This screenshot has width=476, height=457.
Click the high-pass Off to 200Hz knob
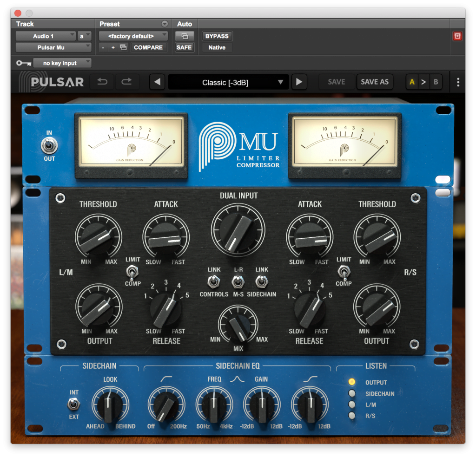coord(166,405)
